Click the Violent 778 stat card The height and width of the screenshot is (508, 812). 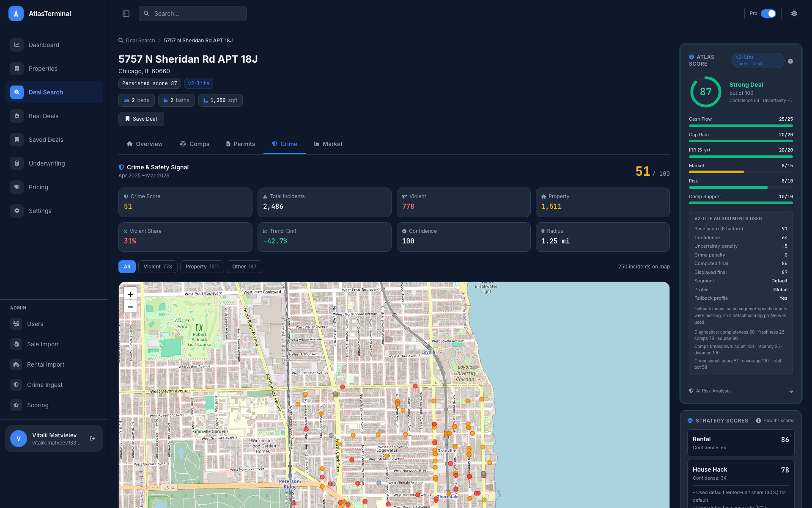[x=464, y=202]
